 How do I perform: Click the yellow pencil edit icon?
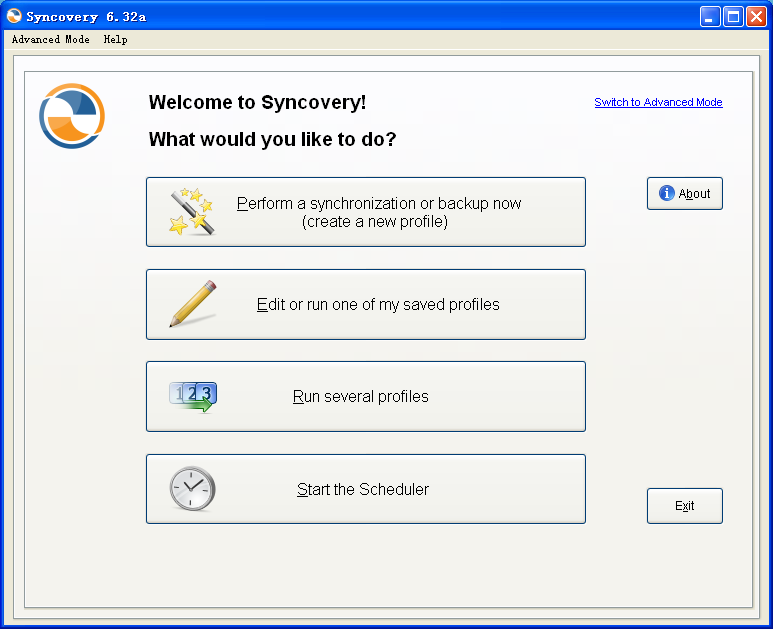point(193,304)
